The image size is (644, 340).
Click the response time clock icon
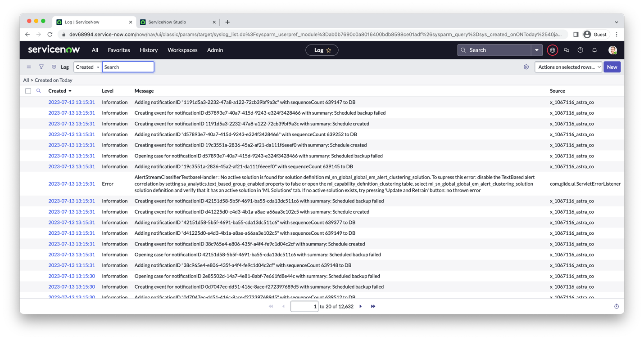(x=617, y=306)
